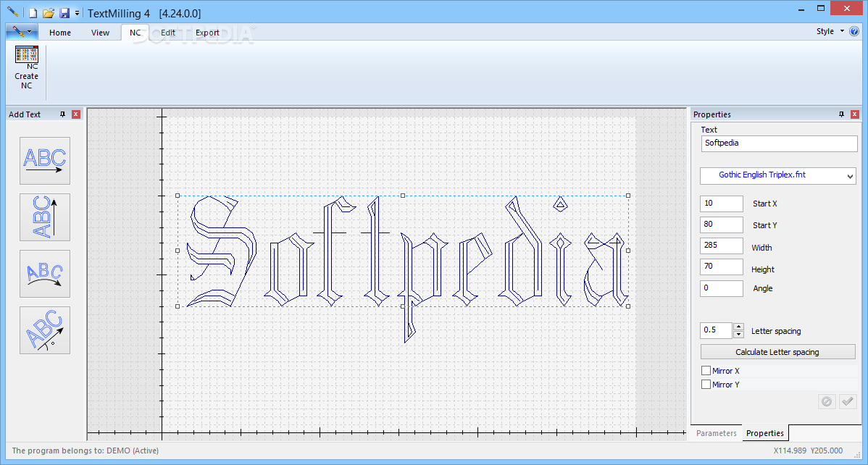868x465 pixels.
Task: Click the TextMilling app icon in title bar
Action: coord(12,12)
